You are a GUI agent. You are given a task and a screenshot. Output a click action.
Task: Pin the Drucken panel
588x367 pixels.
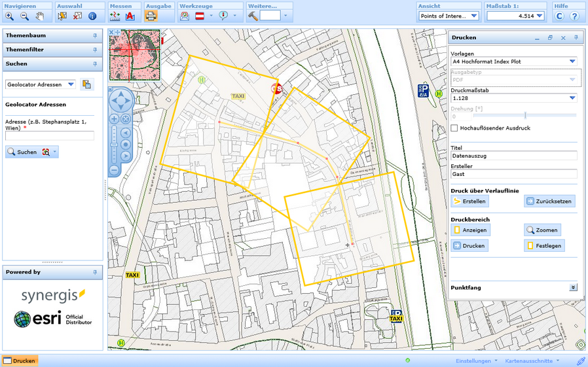(x=576, y=38)
